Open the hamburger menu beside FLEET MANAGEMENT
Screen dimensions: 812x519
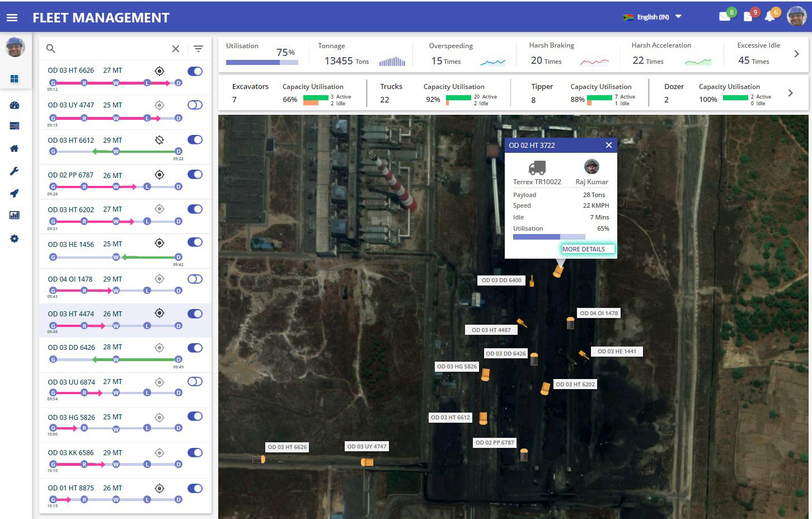[12, 16]
